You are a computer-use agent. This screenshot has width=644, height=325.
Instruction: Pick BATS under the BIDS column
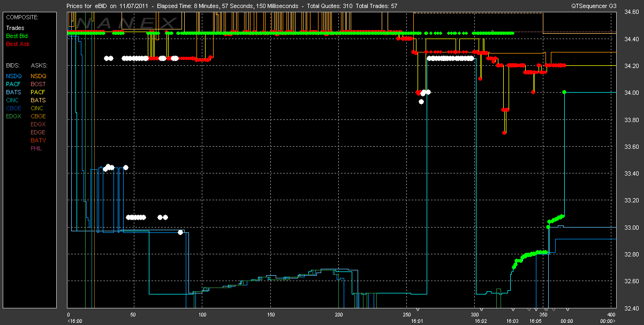(x=14, y=92)
